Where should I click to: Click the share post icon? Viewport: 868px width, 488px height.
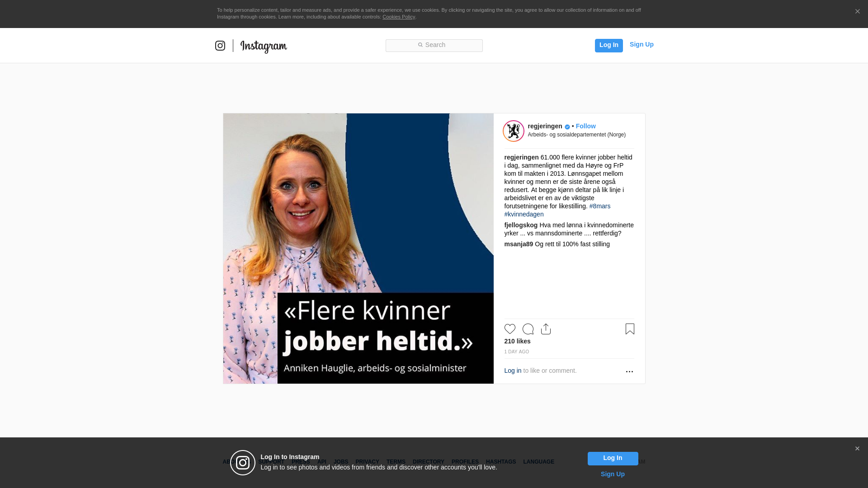point(546,329)
